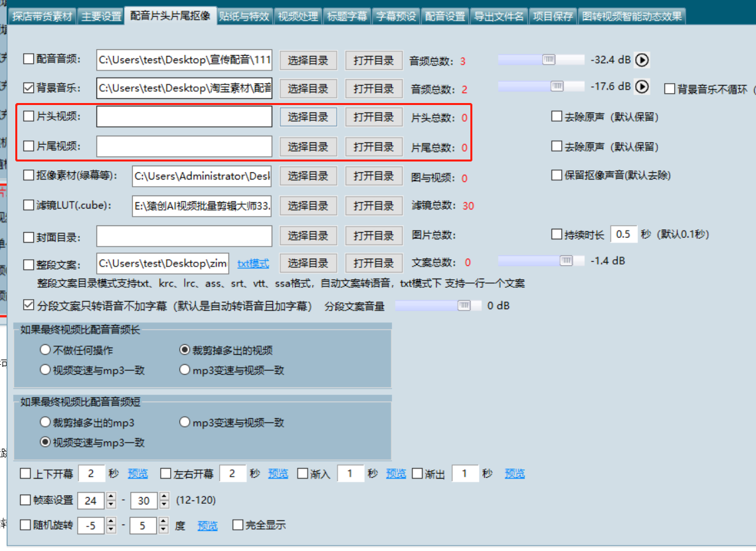
Task: Click 打开目录 for 片尾视频
Action: point(373,147)
